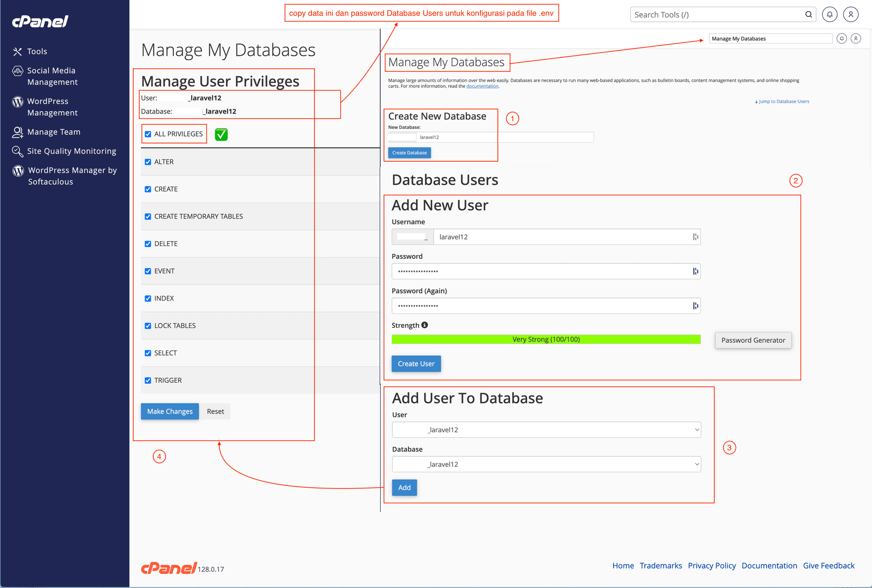
Task: Open the Password Generator
Action: 753,340
